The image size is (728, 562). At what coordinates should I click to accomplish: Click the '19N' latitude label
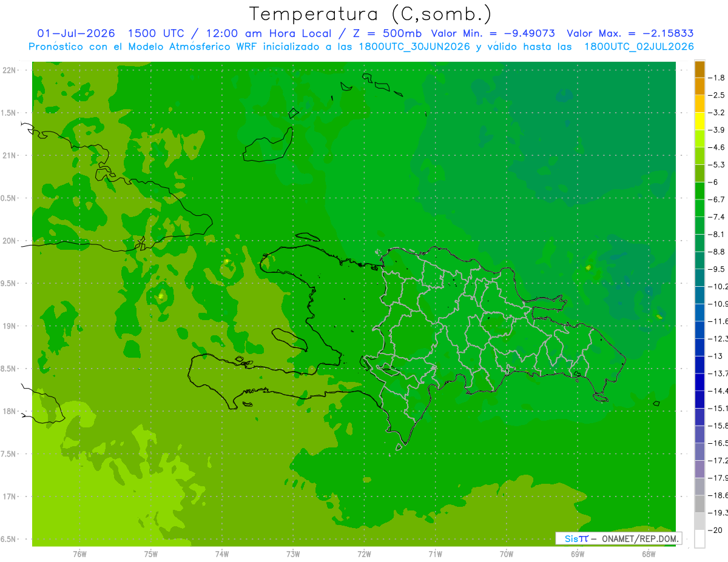10,326
